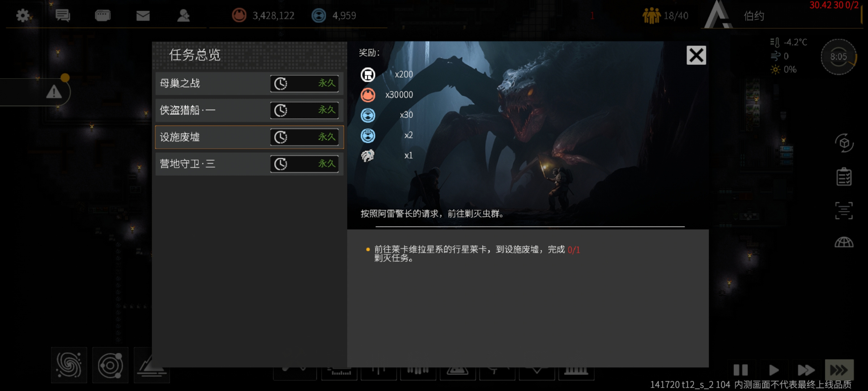Viewport: 868px width, 391px height.
Task: Click the 任务总览 panel title
Action: tap(195, 55)
